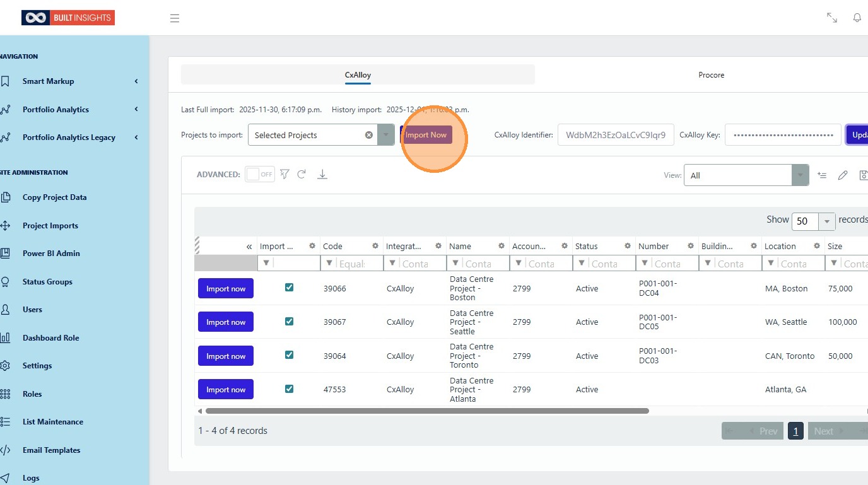The width and height of the screenshot is (868, 485).
Task: Click the Portfolio Analytics chart icon
Action: click(5, 110)
